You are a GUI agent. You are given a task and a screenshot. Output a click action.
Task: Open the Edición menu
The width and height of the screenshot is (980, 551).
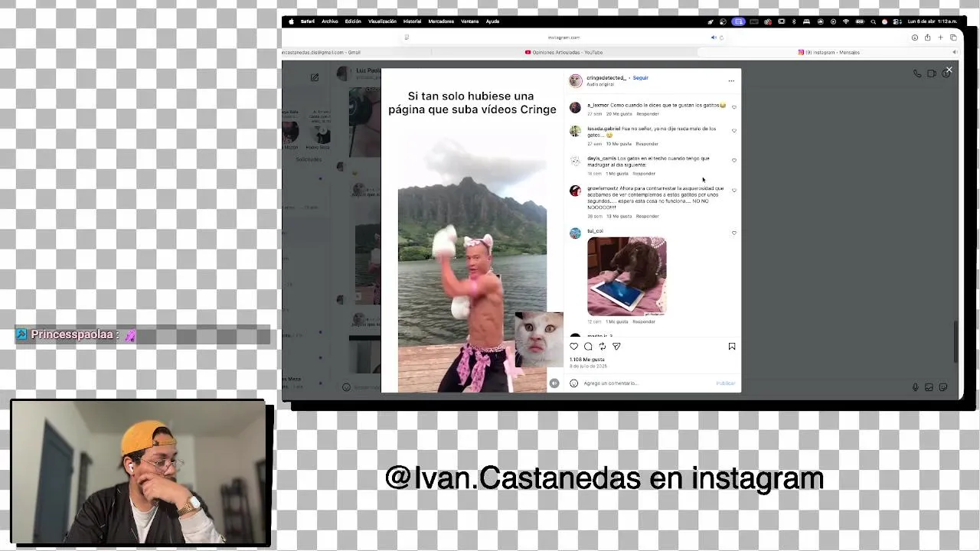click(x=353, y=21)
